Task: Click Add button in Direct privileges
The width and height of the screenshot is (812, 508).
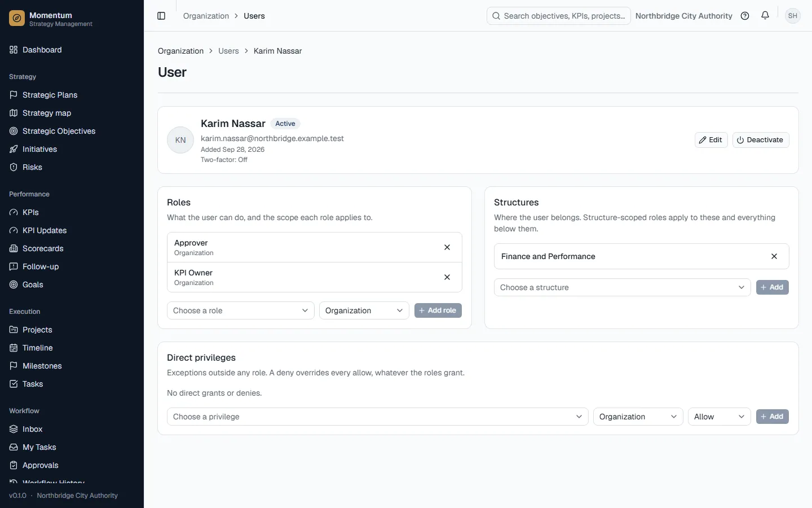Action: [773, 417]
